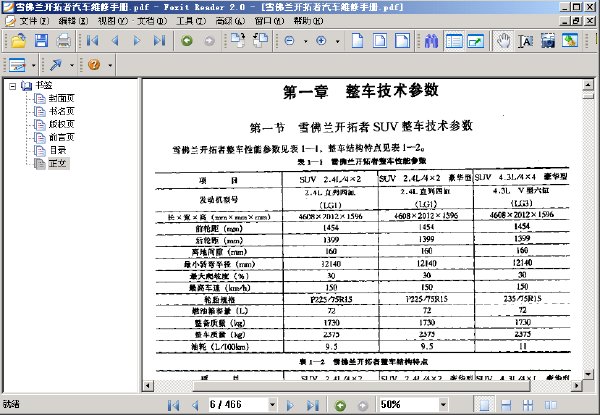Select Actual Size page view icon
This screenshot has width=600, height=415.
[x=357, y=41]
